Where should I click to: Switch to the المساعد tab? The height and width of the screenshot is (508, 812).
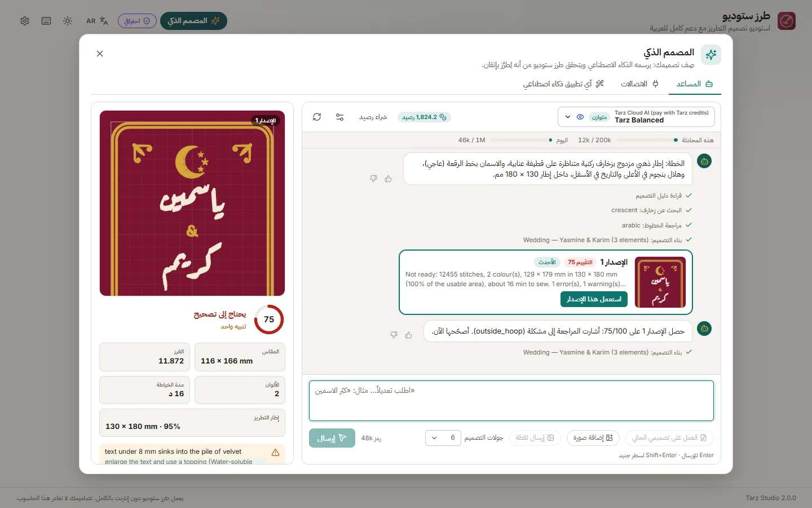click(x=694, y=84)
